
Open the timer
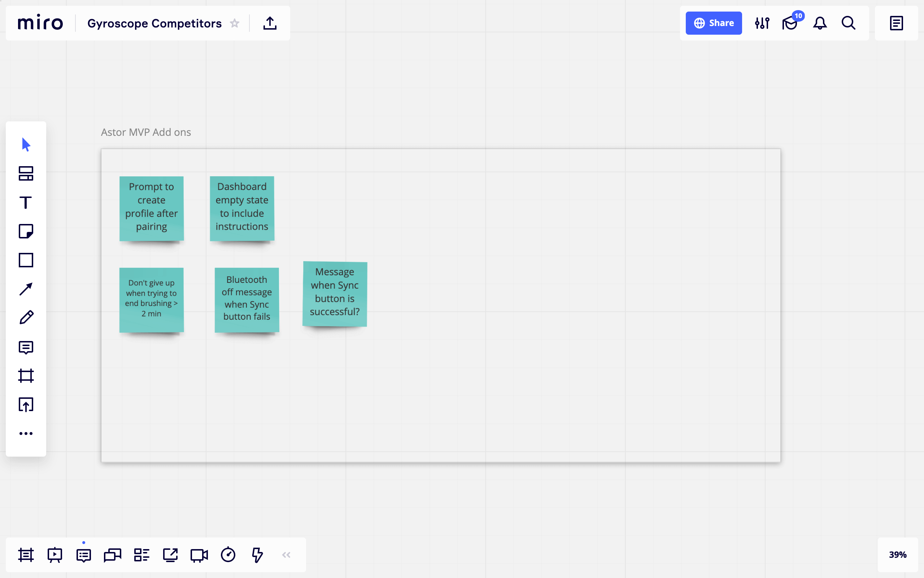pyautogui.click(x=228, y=555)
